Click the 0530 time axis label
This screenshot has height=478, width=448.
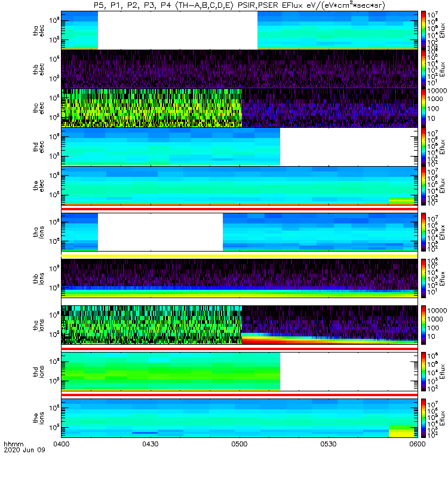point(328,444)
